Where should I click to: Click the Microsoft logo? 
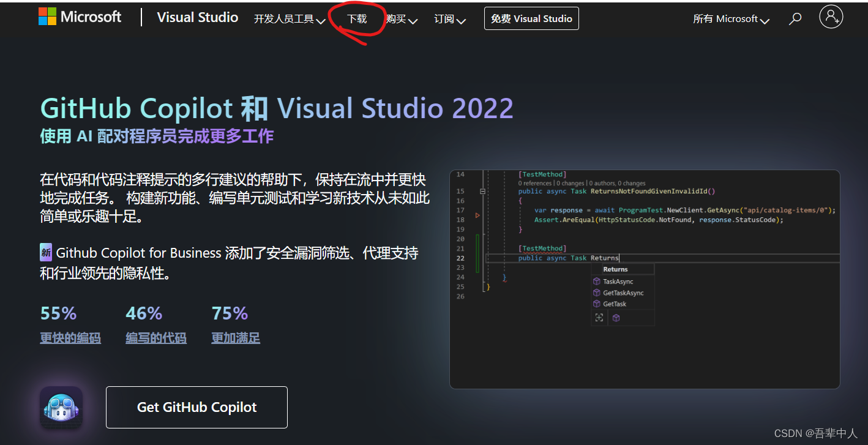click(80, 17)
